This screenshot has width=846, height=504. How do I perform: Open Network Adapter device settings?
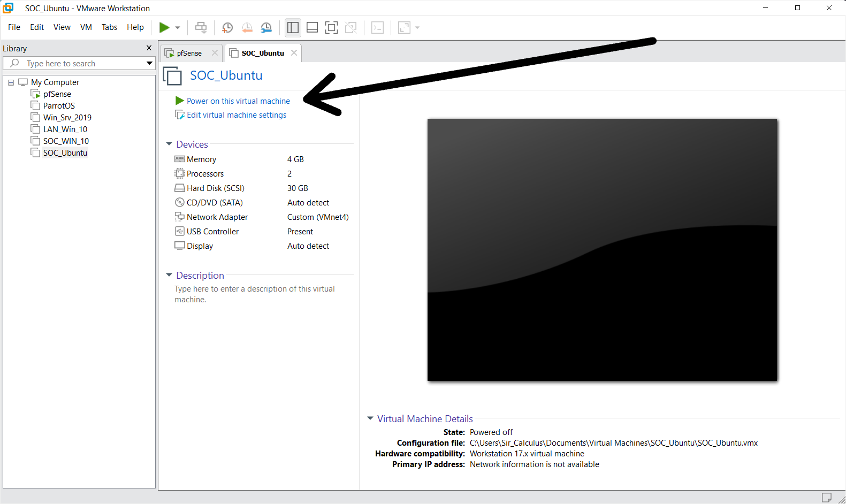pos(217,217)
